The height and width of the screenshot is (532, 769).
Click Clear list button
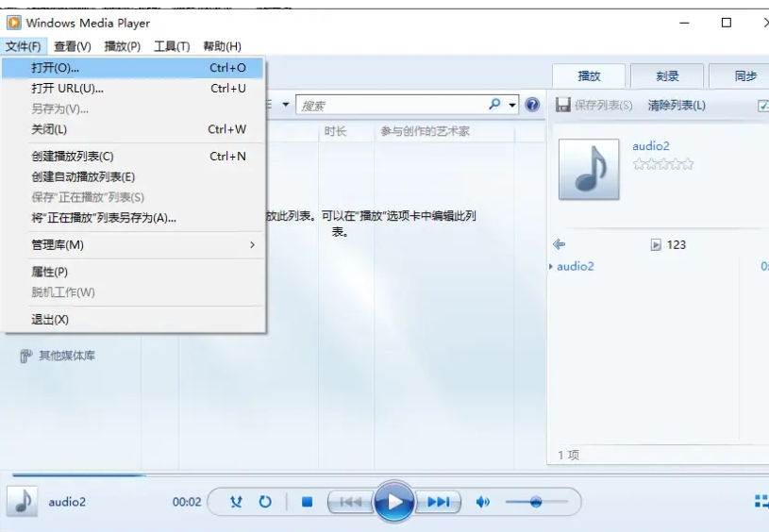677,105
